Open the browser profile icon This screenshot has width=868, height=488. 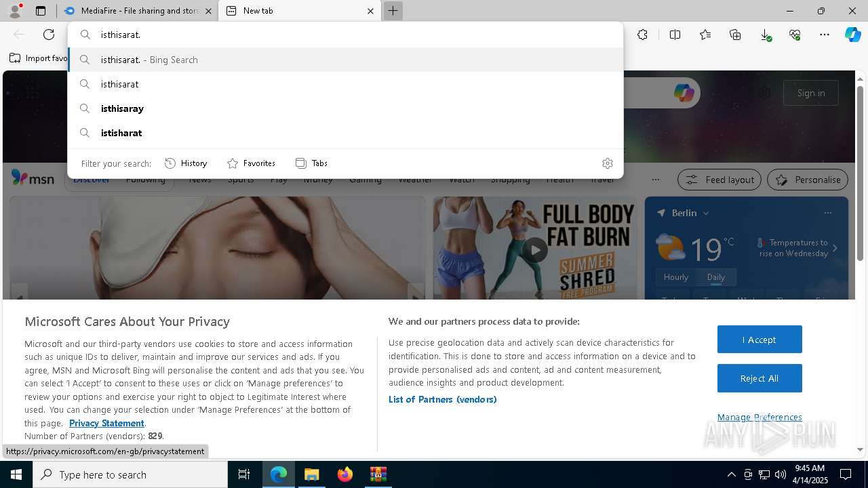coord(15,10)
